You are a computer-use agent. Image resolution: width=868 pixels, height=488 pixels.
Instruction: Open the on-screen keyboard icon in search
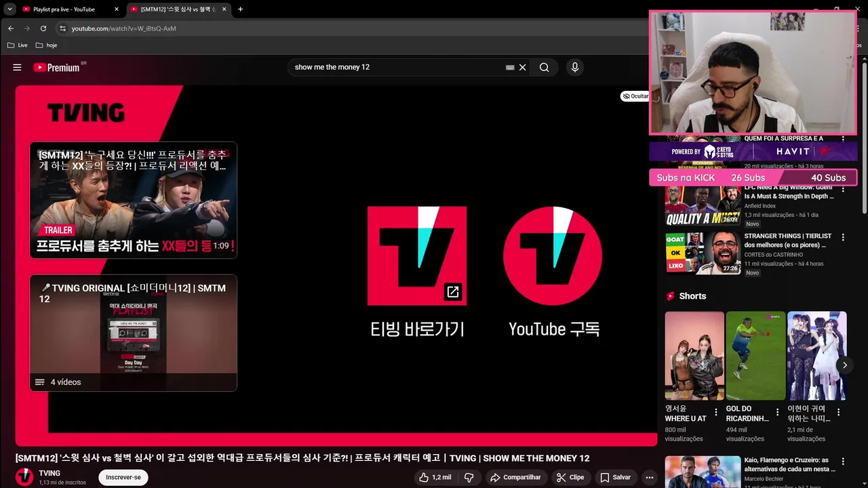point(510,67)
